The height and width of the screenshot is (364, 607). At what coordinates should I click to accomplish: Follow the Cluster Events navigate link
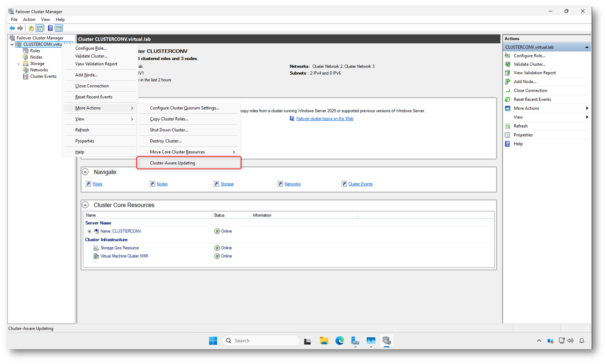pyautogui.click(x=360, y=184)
